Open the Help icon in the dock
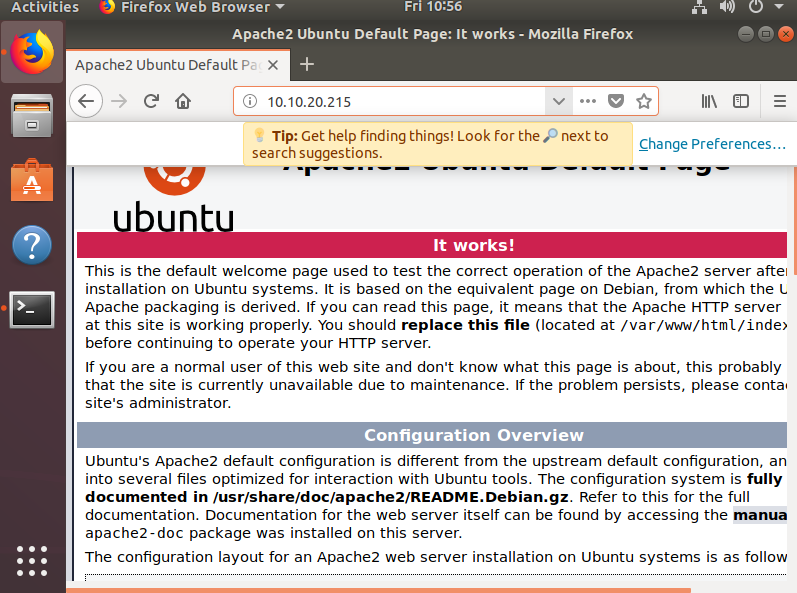797x593 pixels. (32, 245)
